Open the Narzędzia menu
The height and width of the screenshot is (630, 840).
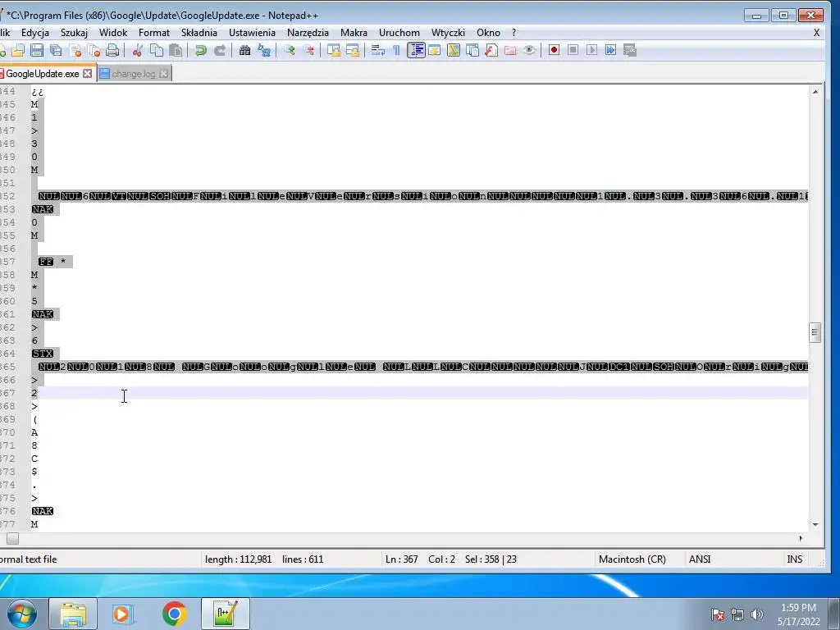pos(308,33)
